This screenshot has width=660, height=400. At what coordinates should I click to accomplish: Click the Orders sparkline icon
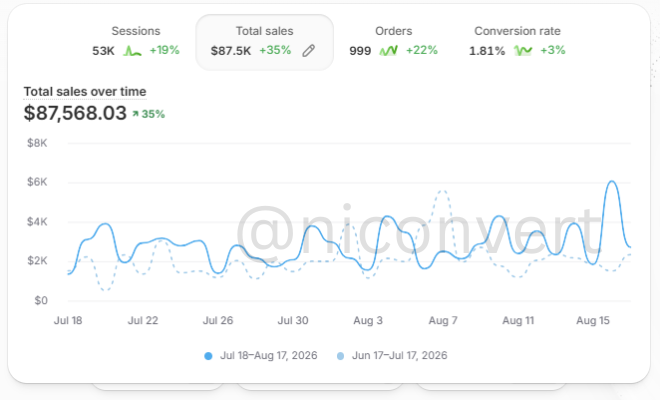click(x=389, y=51)
